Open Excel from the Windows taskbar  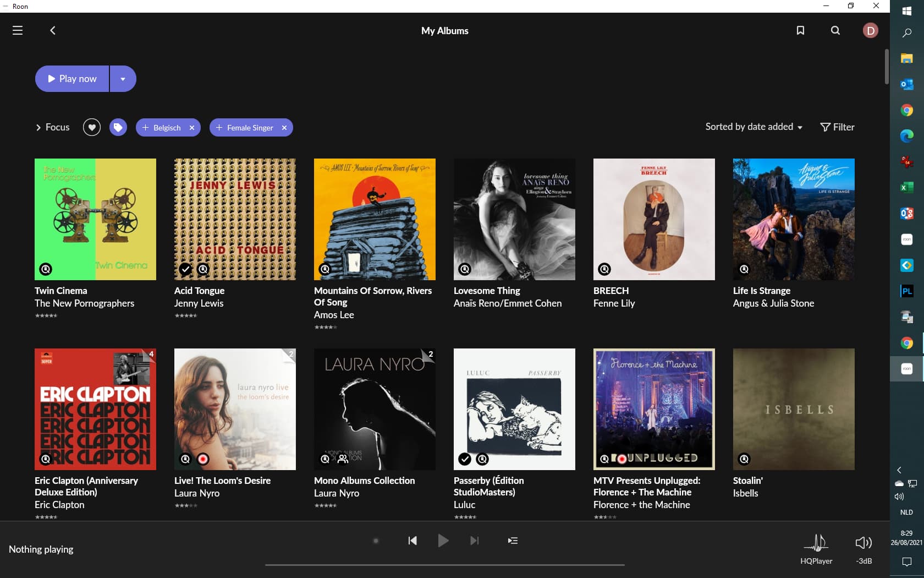coord(906,188)
